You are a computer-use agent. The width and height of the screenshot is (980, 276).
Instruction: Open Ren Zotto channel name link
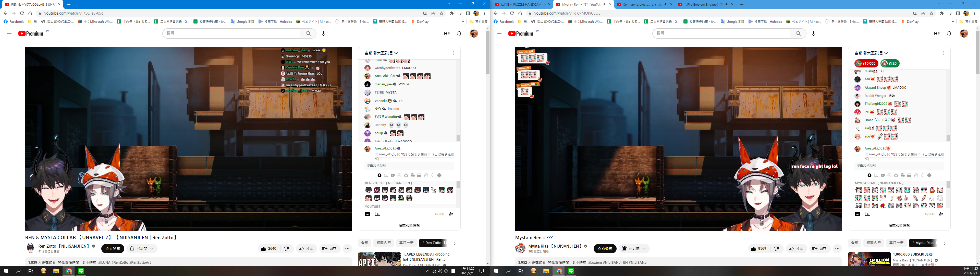(64, 246)
